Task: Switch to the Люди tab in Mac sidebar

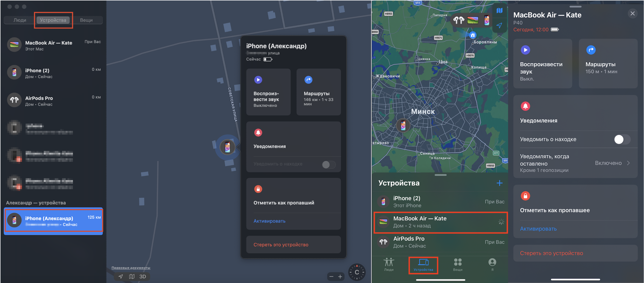Action: (x=20, y=20)
